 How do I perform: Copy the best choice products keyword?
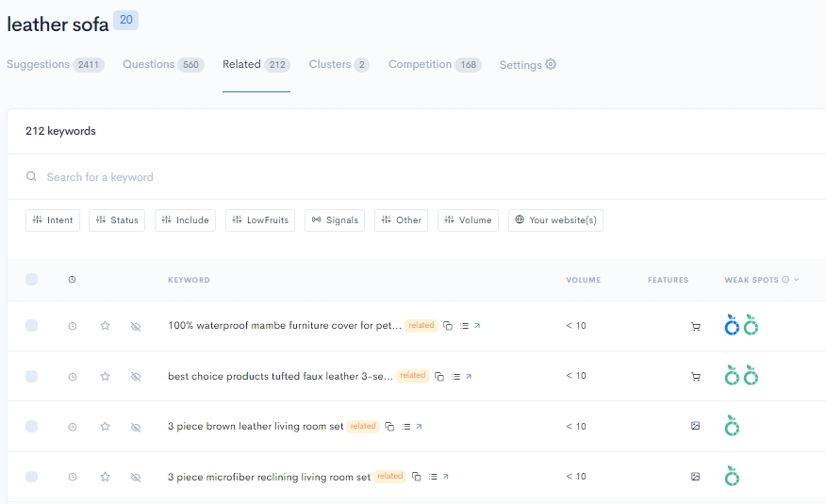click(439, 376)
